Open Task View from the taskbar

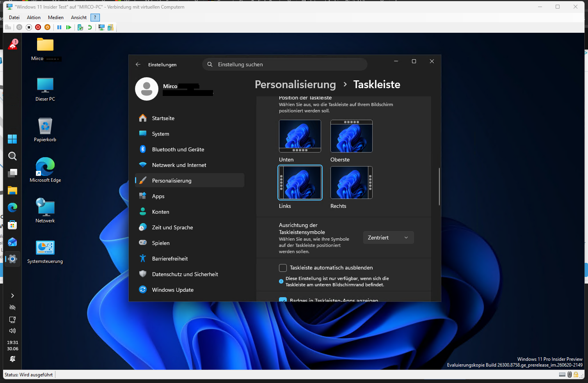coord(12,173)
